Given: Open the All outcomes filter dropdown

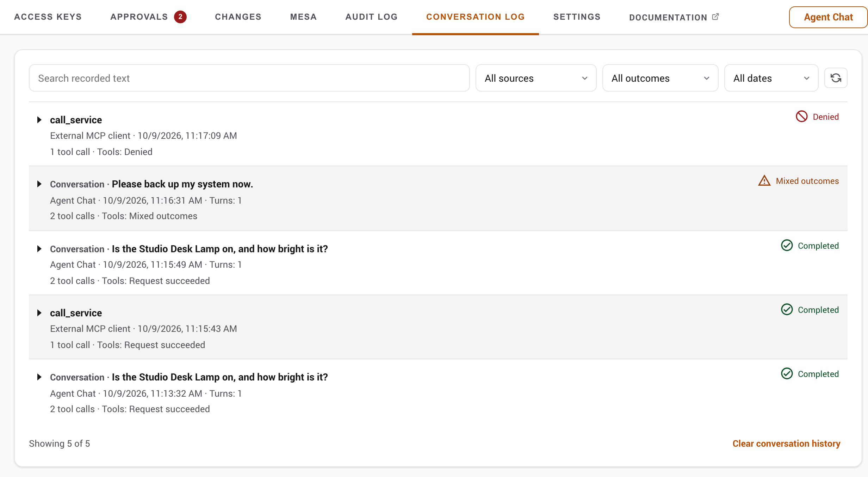Looking at the screenshot, I should tap(660, 78).
